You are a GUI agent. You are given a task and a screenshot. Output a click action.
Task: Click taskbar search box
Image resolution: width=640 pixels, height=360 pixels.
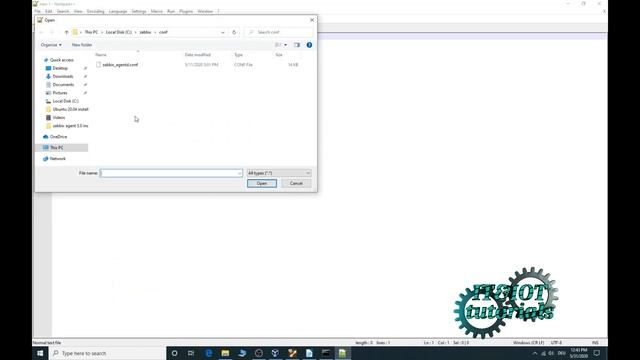[x=107, y=353]
